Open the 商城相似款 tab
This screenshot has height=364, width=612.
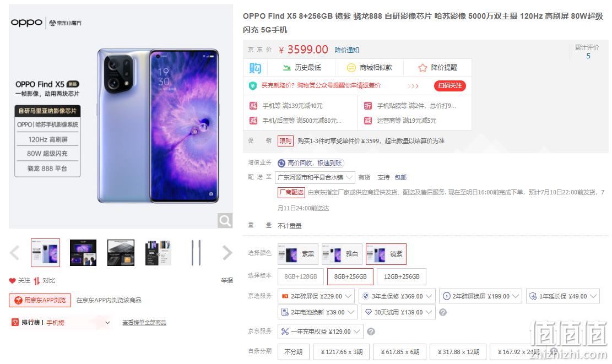click(x=370, y=68)
